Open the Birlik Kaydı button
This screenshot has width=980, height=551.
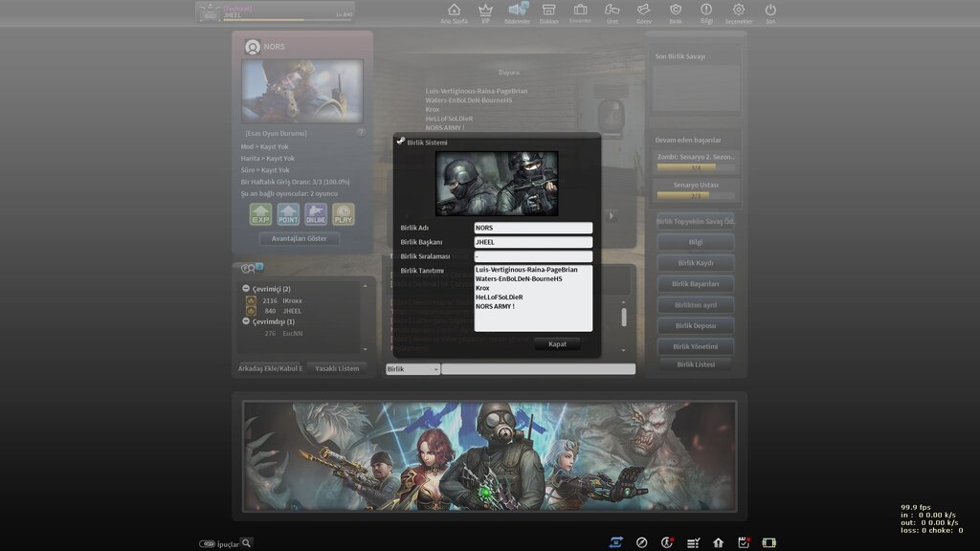click(696, 263)
